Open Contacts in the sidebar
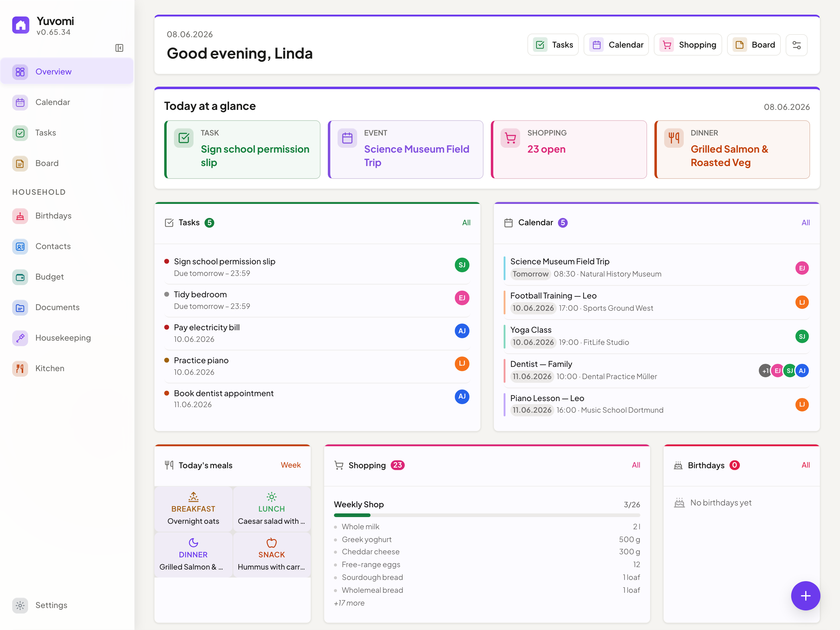The height and width of the screenshot is (630, 840). [x=67, y=246]
